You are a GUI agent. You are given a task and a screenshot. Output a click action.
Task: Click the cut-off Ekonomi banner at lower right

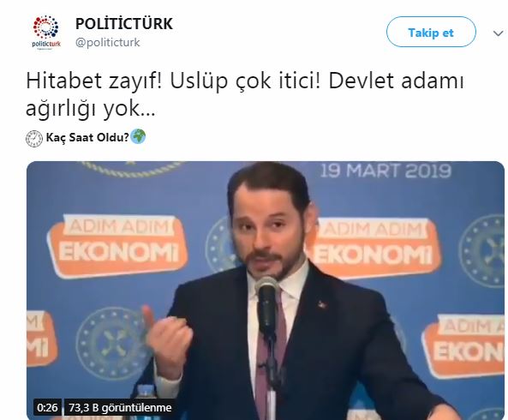point(463,346)
